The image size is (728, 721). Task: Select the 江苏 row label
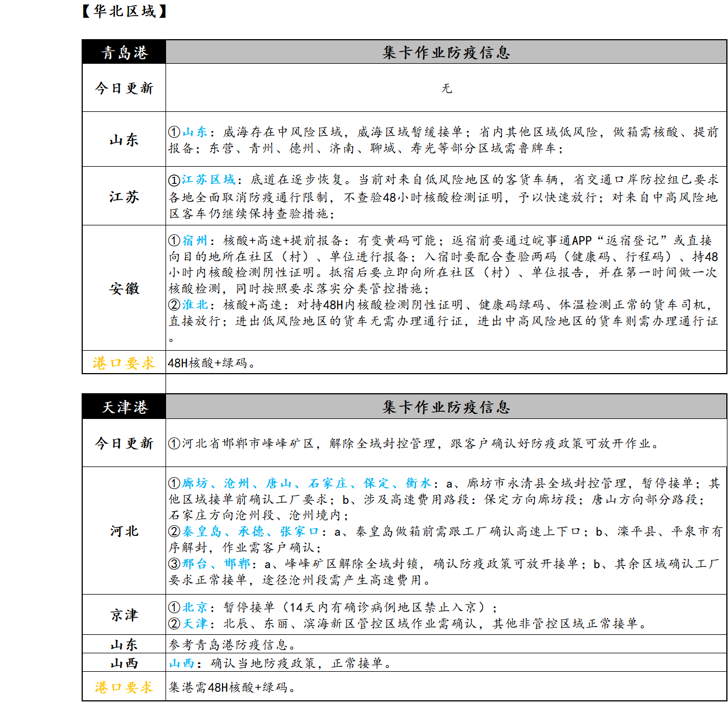pyautogui.click(x=124, y=197)
